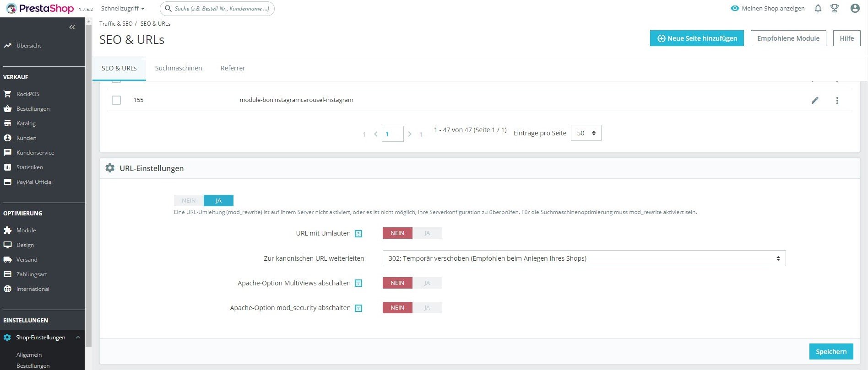Open the more-actions menu for row 155
The image size is (868, 370).
tap(837, 101)
